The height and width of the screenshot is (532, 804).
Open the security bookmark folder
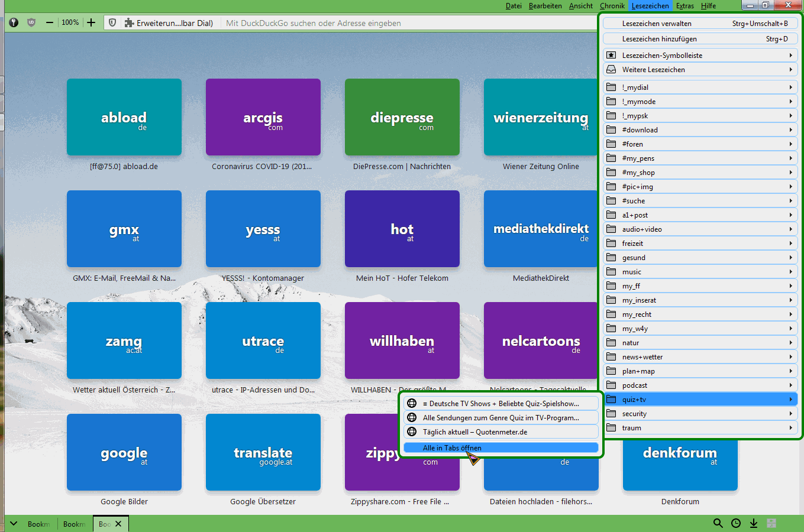pyautogui.click(x=700, y=414)
